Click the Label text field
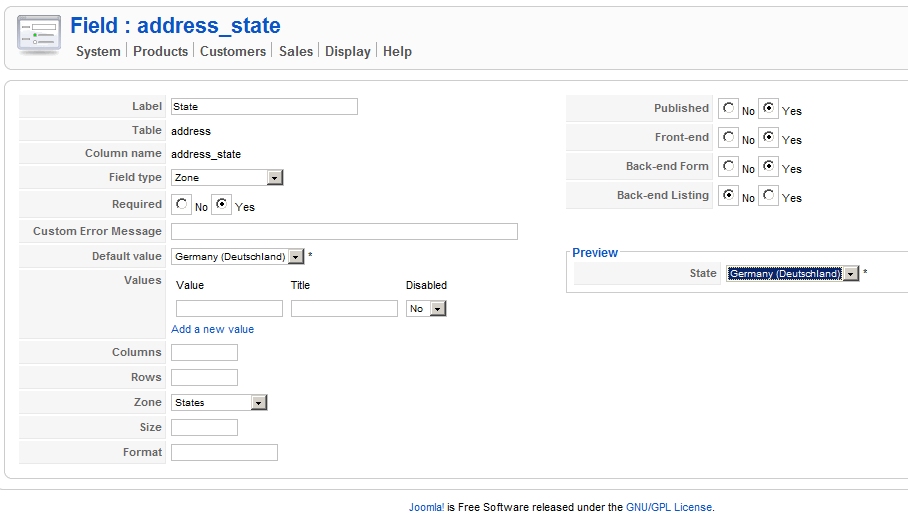The image size is (908, 520). (x=264, y=107)
